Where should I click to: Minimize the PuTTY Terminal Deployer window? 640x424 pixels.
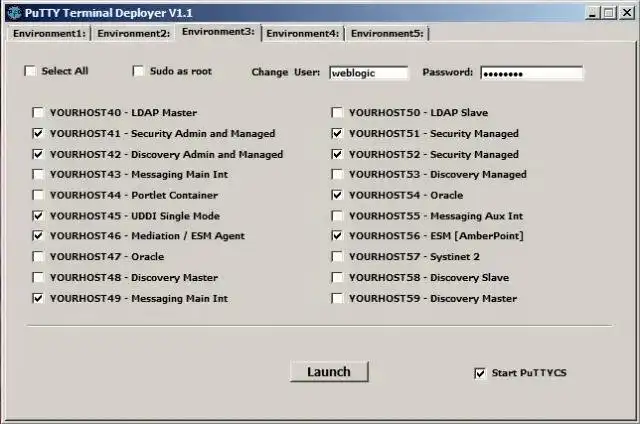(x=592, y=13)
